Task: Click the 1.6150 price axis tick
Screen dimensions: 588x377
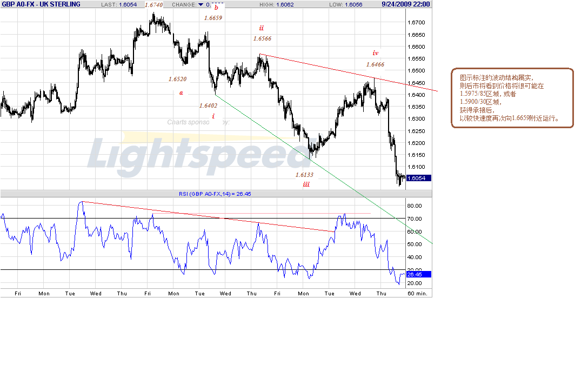Action: [x=416, y=155]
